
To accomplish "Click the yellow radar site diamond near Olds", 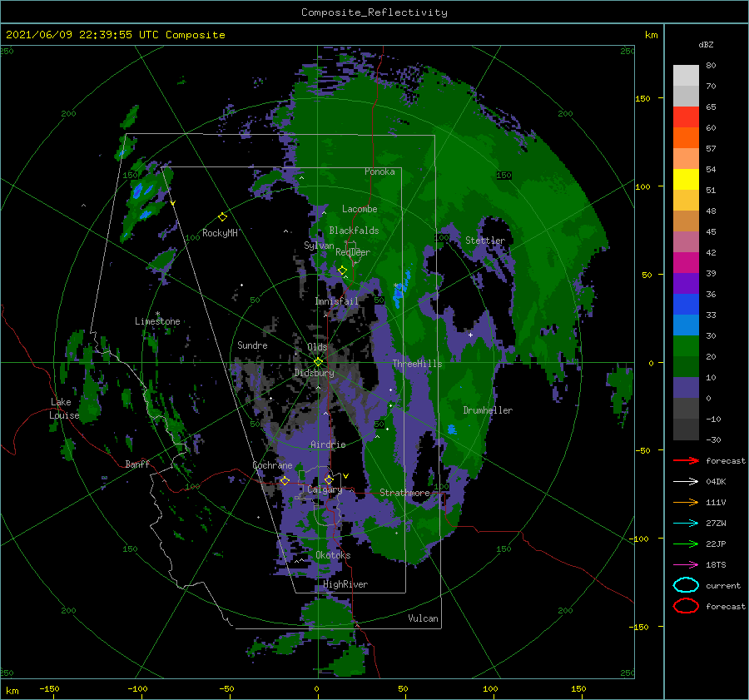I will pyautogui.click(x=318, y=362).
